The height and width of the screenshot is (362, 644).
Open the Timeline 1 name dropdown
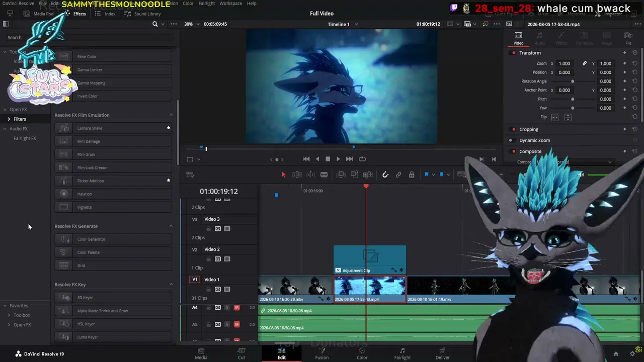tap(356, 24)
